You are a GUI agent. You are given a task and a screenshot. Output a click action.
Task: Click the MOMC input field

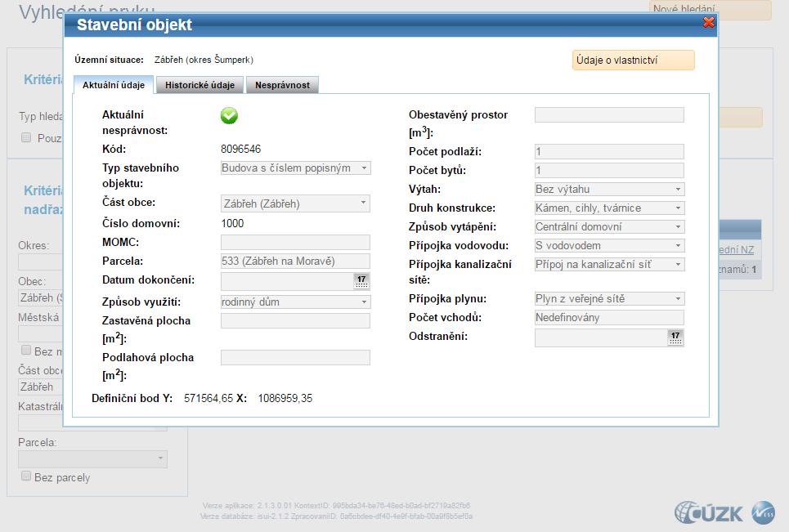coord(295,243)
